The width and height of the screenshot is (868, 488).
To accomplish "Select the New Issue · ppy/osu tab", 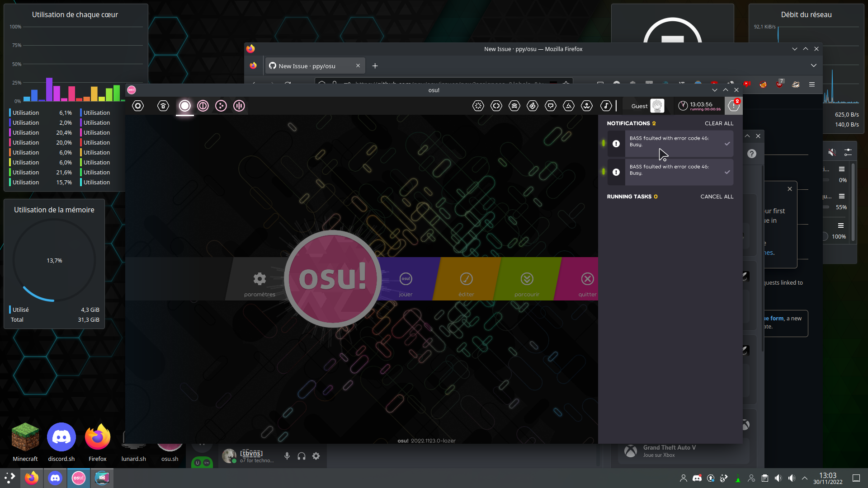I will point(307,66).
